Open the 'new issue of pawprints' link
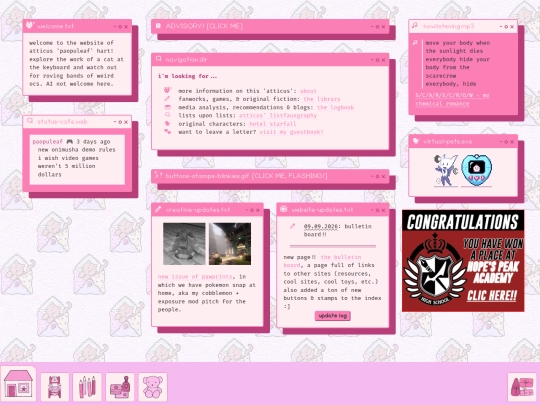540x405 pixels. 195,277
